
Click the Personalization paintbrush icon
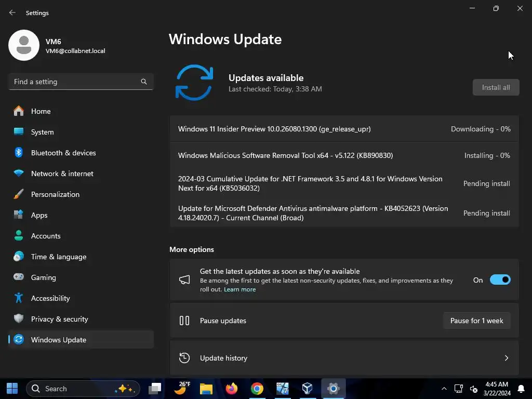(x=19, y=194)
